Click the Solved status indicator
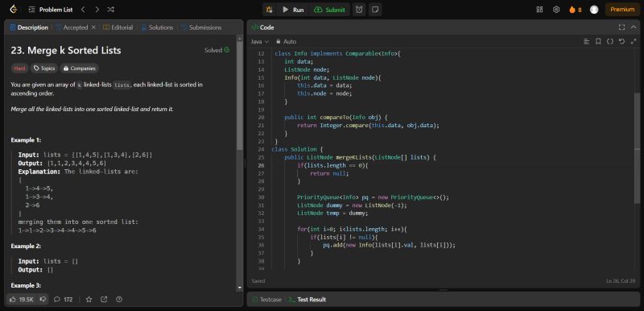Screen dimensions: 644x311 217,50
